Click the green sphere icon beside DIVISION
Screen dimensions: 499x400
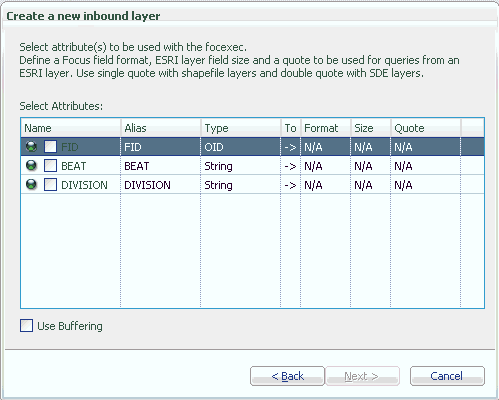click(x=31, y=184)
